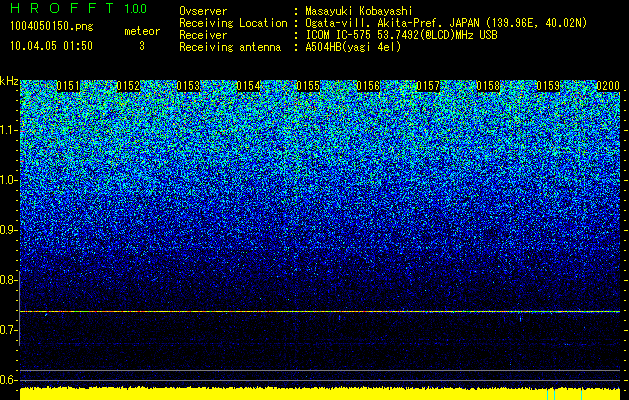Click the bright yellow carrier line in spectrogram
This screenshot has height=400, width=629.
[320, 311]
